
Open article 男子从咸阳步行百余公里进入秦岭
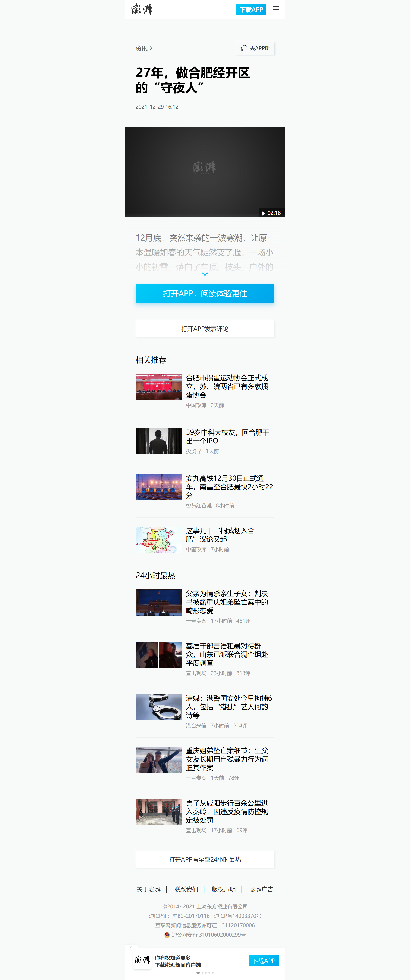[227, 812]
